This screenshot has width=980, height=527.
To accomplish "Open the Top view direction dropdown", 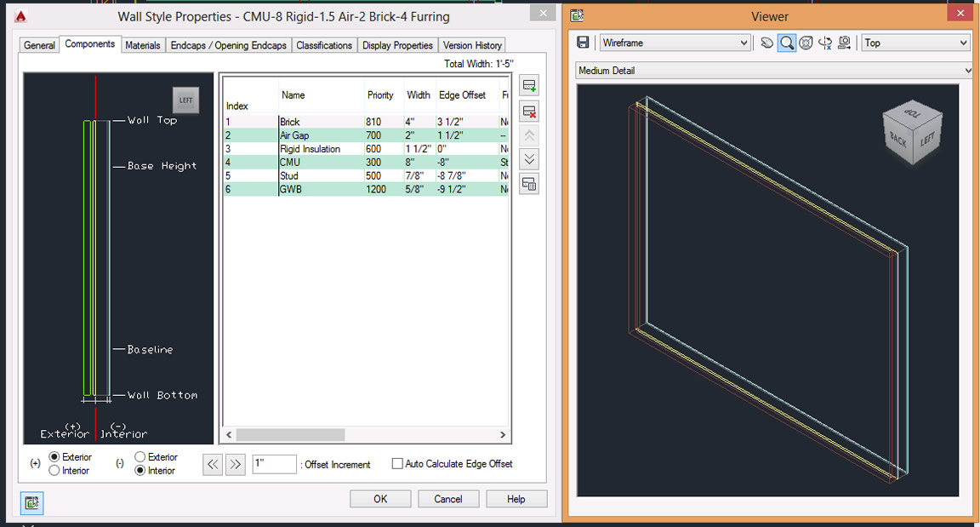I will [x=915, y=43].
